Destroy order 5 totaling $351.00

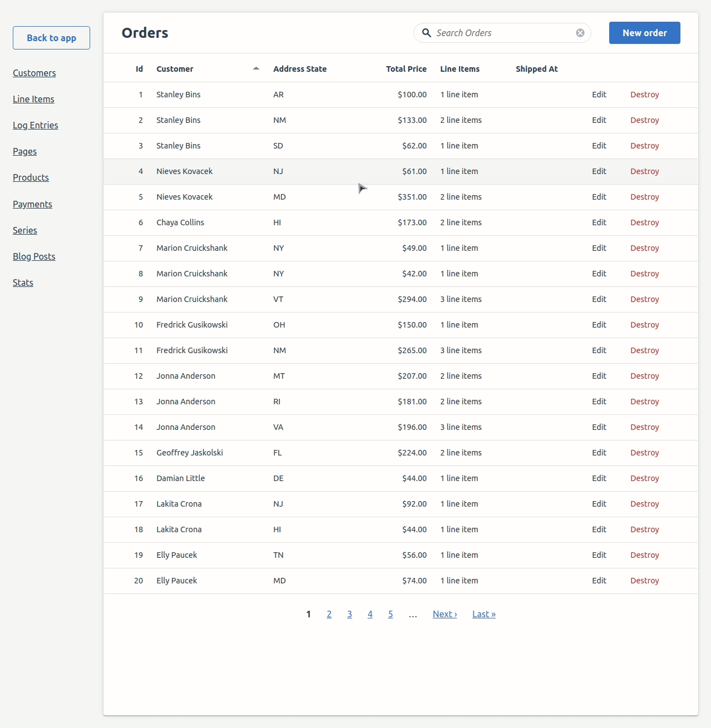pyautogui.click(x=645, y=197)
